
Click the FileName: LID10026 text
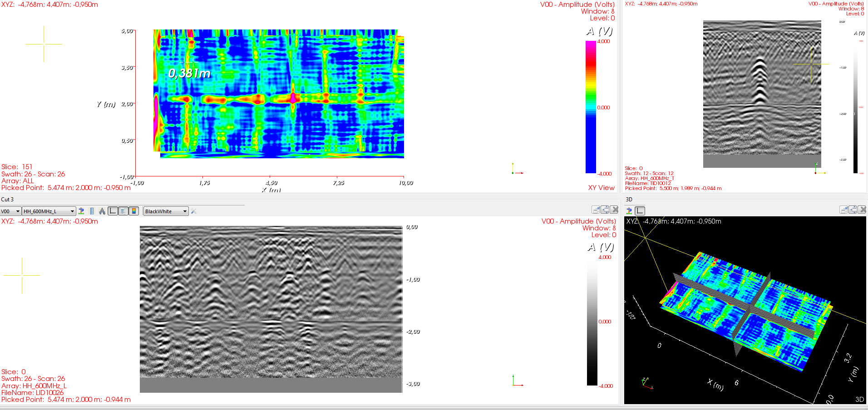[x=33, y=393]
